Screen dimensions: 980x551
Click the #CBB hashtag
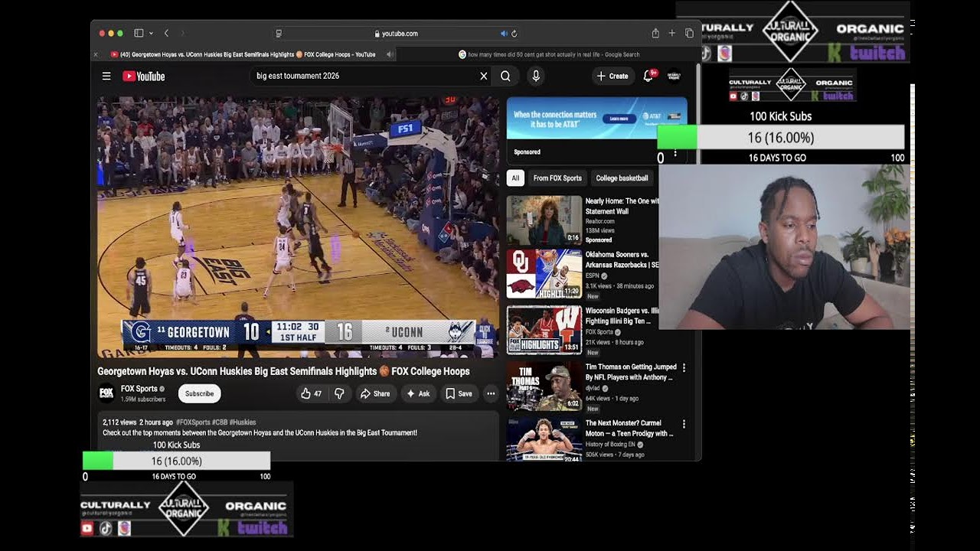220,422
